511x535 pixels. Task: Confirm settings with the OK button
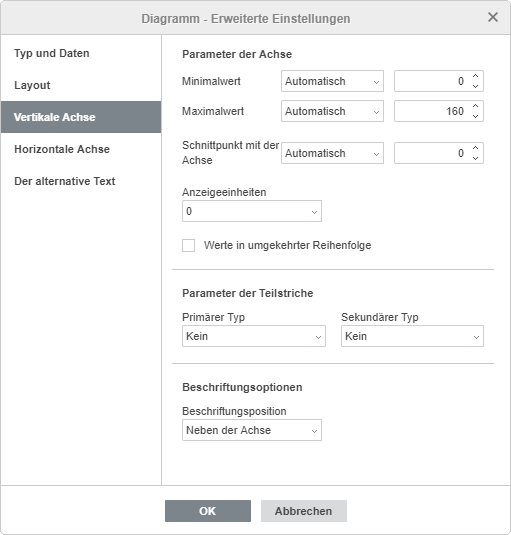tap(208, 511)
